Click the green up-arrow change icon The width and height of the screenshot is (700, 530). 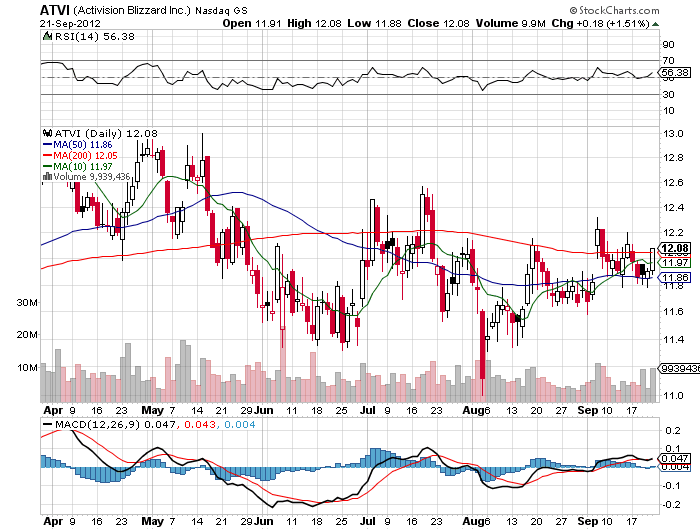[655, 24]
